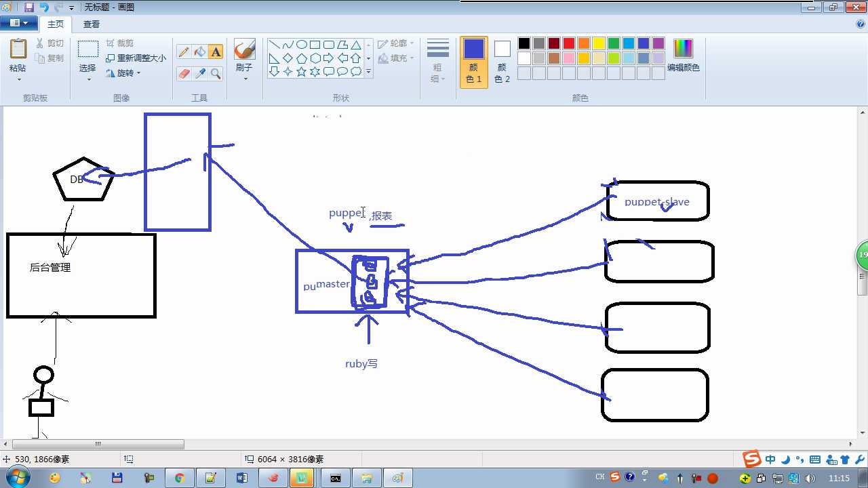Screen dimensions: 868x488
Task: Open the command prompt taskbar item
Action: [335, 478]
